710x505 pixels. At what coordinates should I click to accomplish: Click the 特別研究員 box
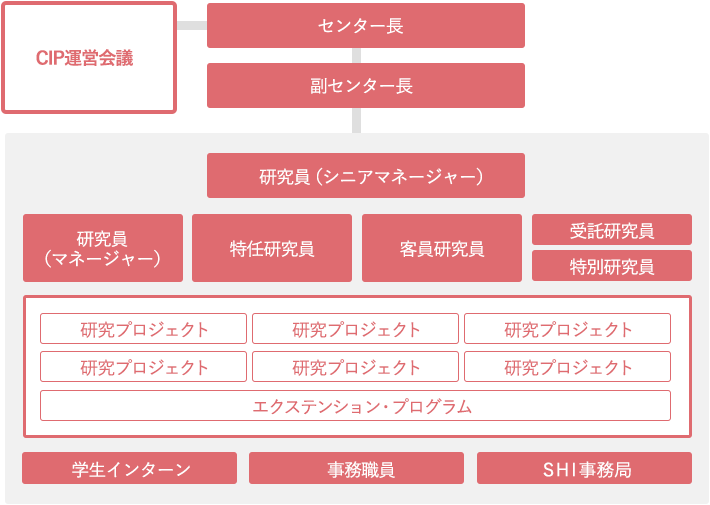612,266
